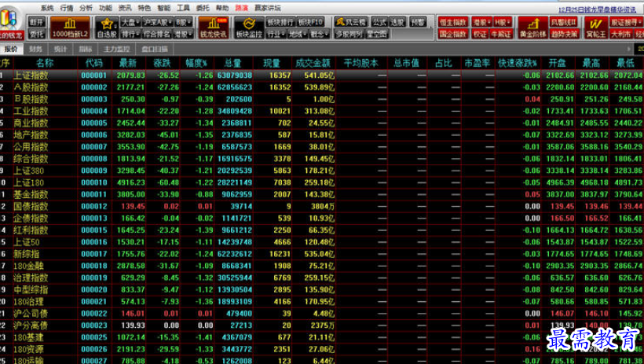
Task: Click the 多股同列 button
Action: (x=349, y=34)
